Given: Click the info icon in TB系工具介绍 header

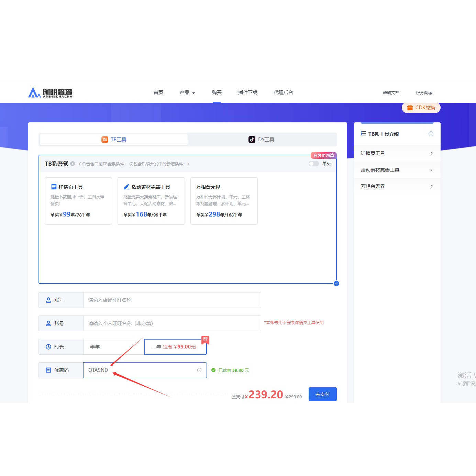Looking at the screenshot, I should (x=431, y=134).
